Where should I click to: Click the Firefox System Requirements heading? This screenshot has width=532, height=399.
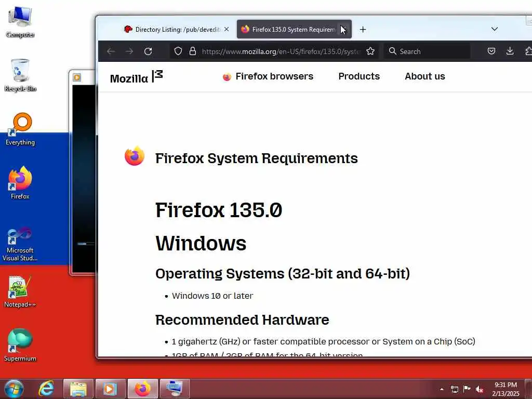(257, 158)
